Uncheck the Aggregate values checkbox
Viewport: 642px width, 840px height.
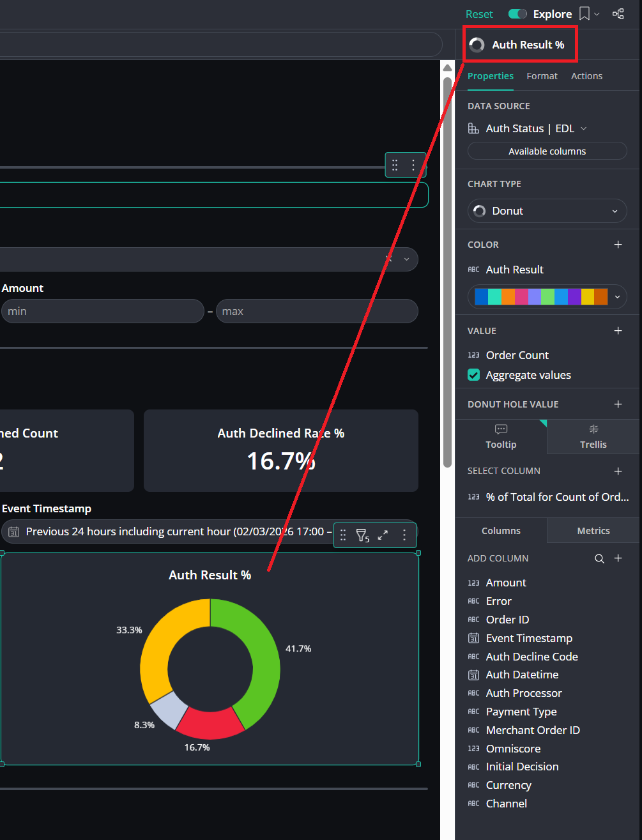click(473, 375)
